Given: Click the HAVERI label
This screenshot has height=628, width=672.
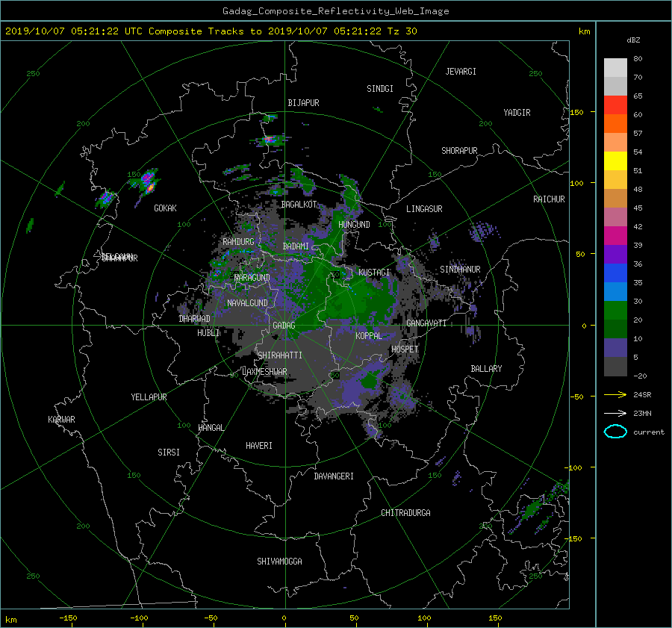Looking at the screenshot, I should pos(259,446).
